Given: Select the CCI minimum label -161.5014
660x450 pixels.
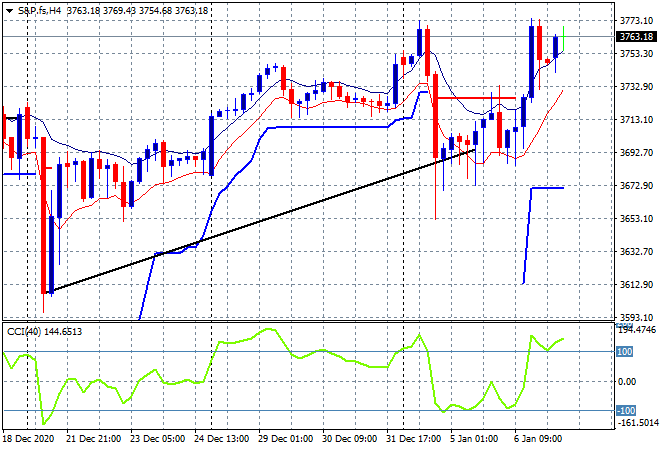Looking at the screenshot, I should pyautogui.click(x=637, y=423).
